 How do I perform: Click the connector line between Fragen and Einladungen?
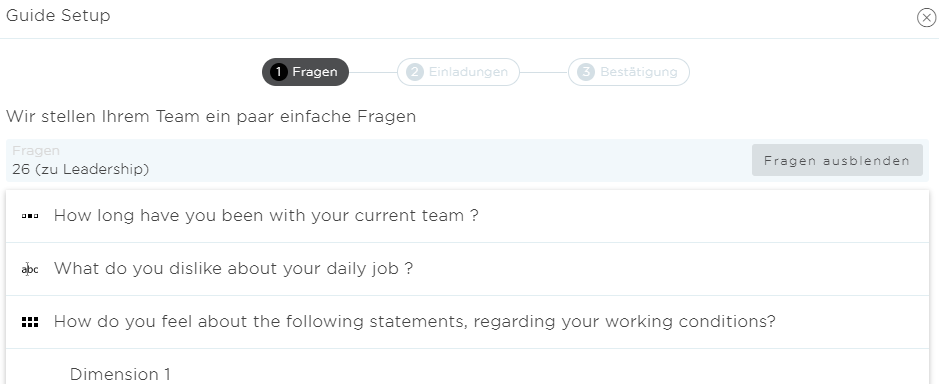click(x=373, y=72)
